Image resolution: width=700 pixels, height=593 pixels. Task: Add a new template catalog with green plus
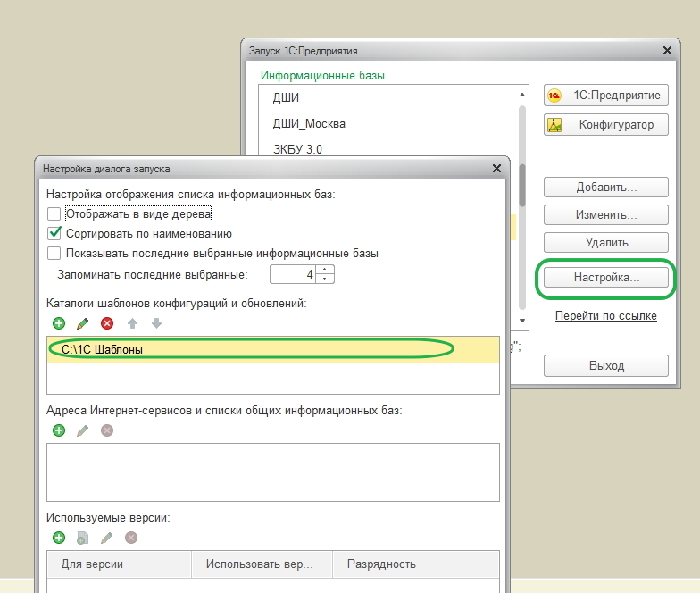(x=59, y=323)
